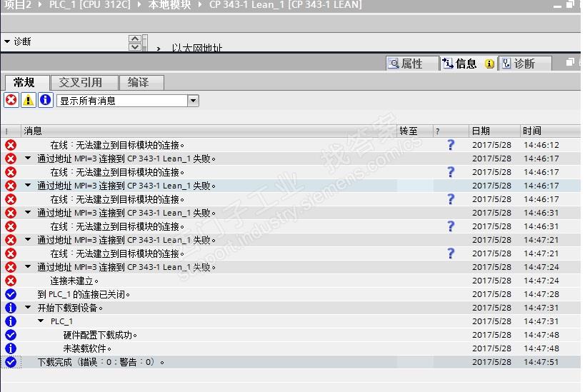
Task: Click the ! column header
Action: pyautogui.click(x=11, y=131)
